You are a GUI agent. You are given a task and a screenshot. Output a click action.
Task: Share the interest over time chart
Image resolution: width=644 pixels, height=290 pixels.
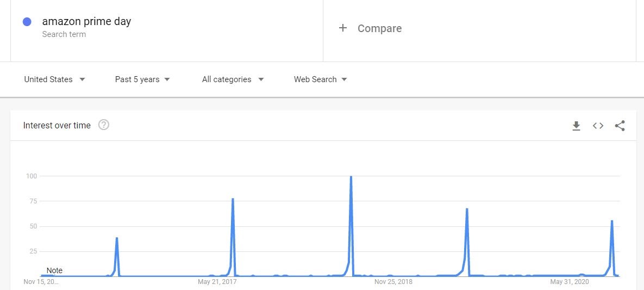tap(620, 126)
